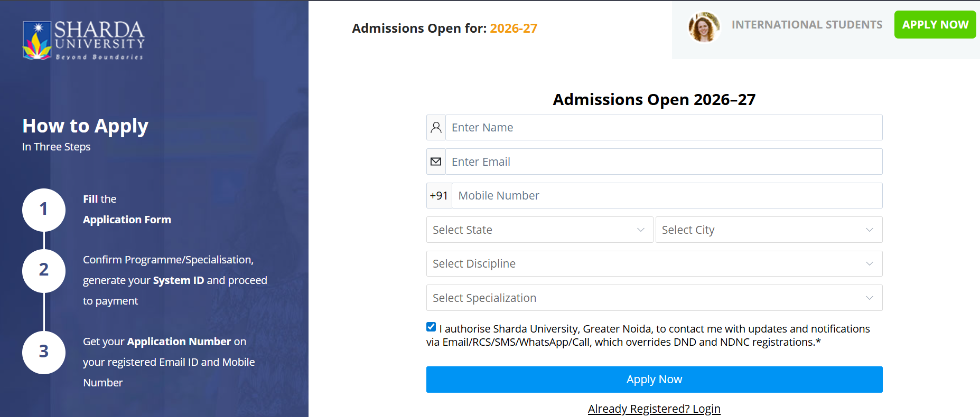The width and height of the screenshot is (980, 417).
Task: Click the 'In Three Steps' subtitle
Action: (57, 147)
